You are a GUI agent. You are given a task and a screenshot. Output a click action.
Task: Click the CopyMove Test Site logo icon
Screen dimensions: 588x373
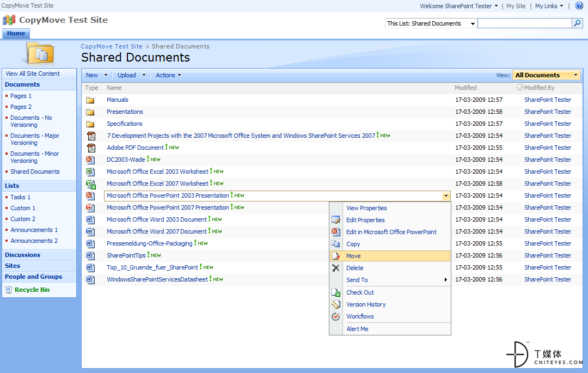pyautogui.click(x=9, y=20)
